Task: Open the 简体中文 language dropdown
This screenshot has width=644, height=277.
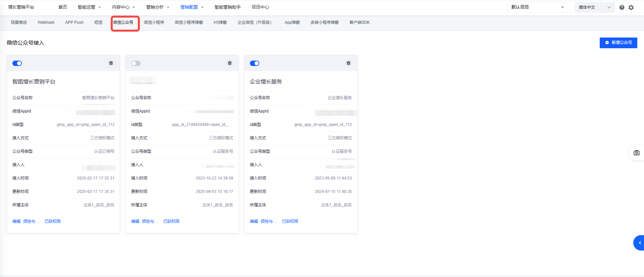Action: click(594, 7)
